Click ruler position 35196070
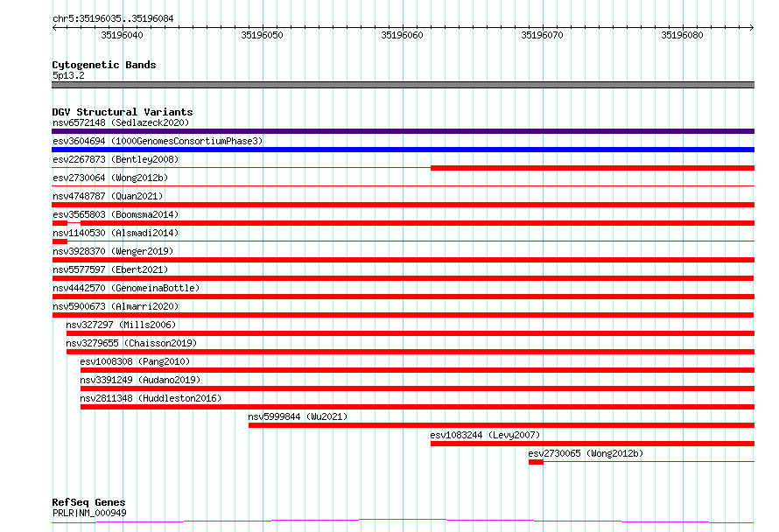Image resolution: width=779 pixels, height=532 pixels. (542, 35)
